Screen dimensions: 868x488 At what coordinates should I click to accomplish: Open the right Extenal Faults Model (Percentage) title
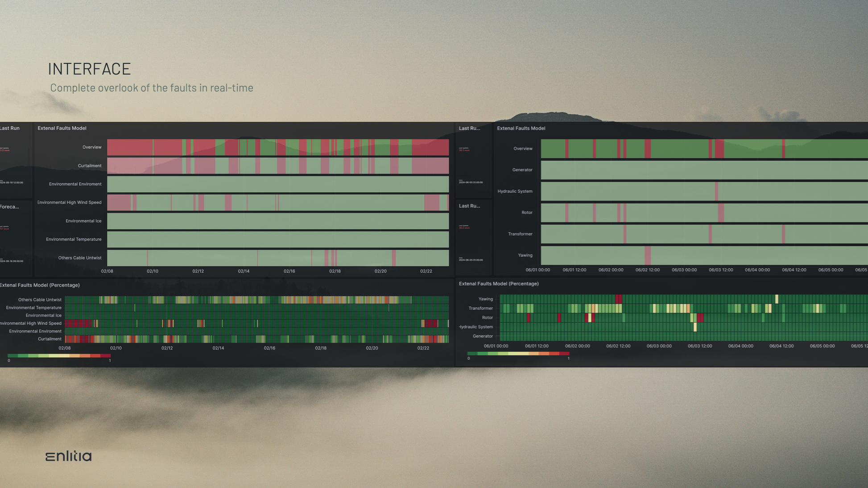pyautogui.click(x=499, y=284)
